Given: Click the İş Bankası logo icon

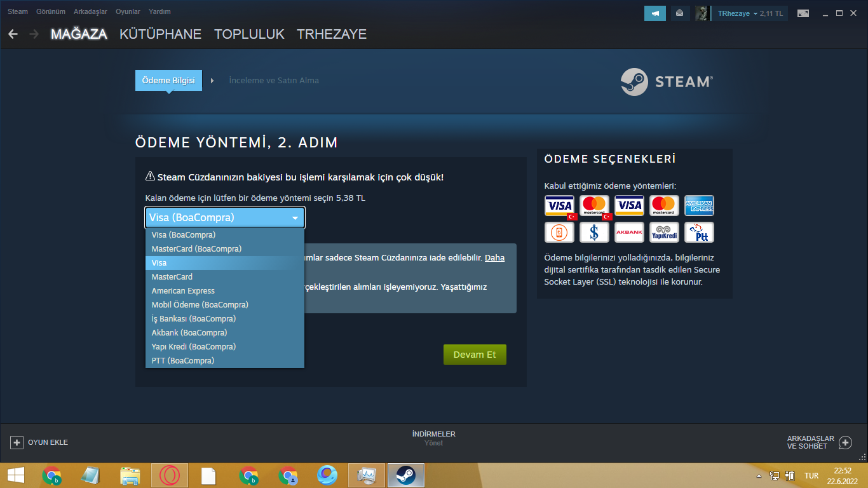Looking at the screenshot, I should pyautogui.click(x=594, y=232).
